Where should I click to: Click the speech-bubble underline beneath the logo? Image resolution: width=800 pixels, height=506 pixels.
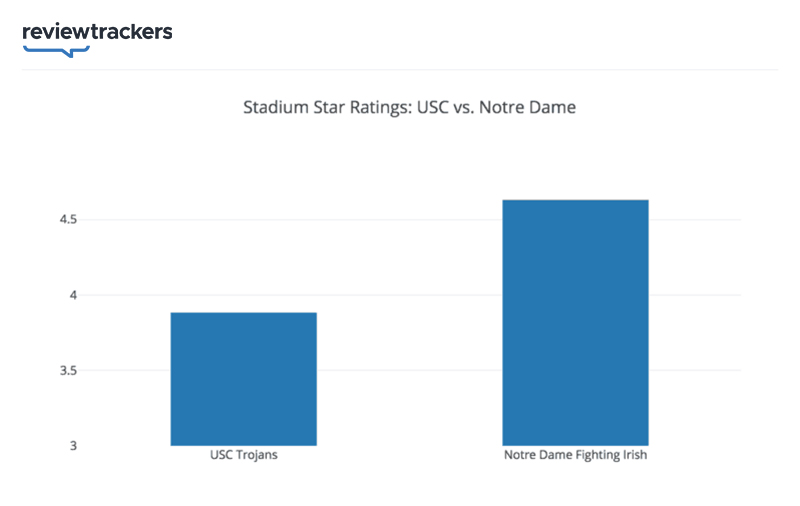click(56, 50)
